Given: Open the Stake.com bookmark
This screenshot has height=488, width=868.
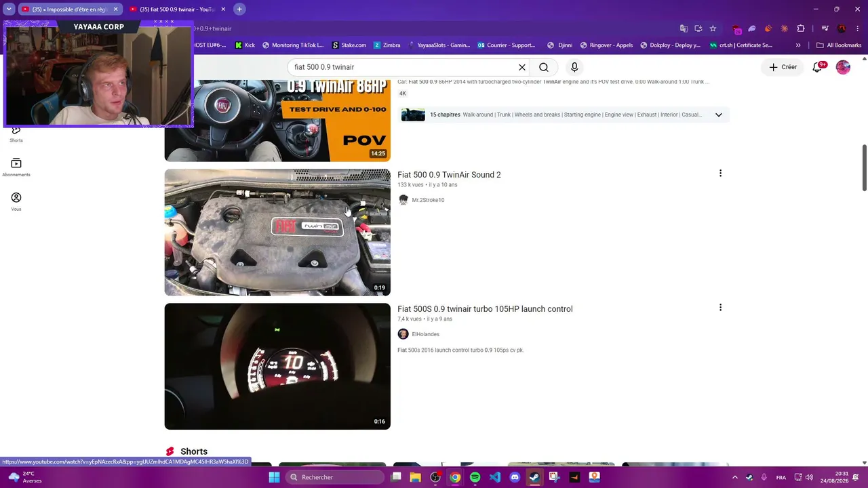Looking at the screenshot, I should [349, 45].
